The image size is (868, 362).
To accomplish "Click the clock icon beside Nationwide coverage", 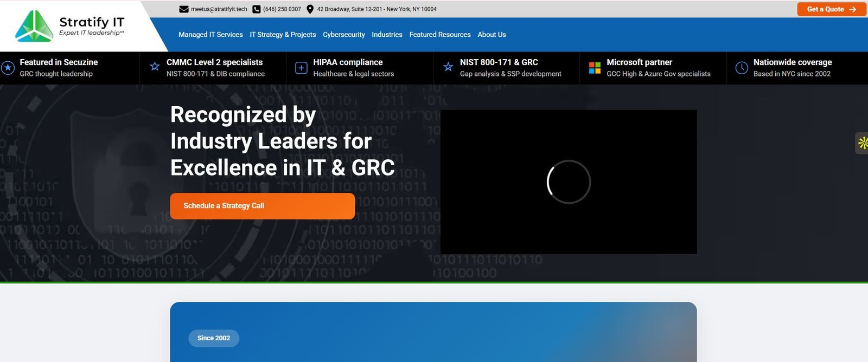I will [742, 68].
